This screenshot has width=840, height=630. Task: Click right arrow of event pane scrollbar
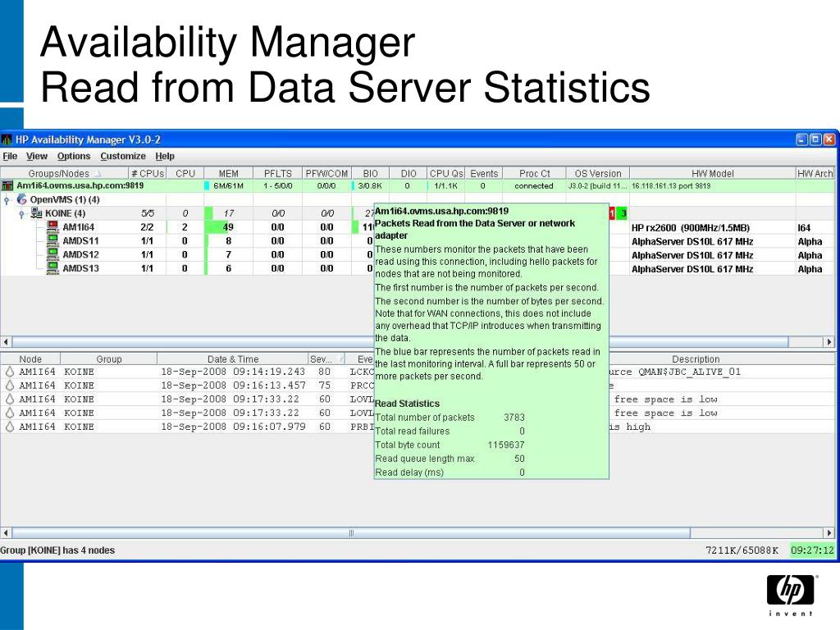[829, 532]
